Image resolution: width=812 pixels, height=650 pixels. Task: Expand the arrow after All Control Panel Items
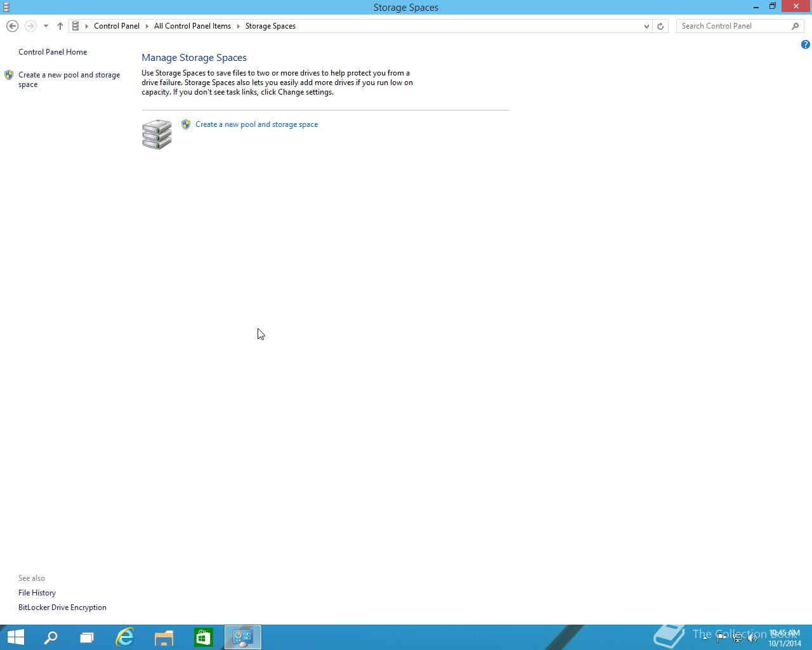click(239, 26)
